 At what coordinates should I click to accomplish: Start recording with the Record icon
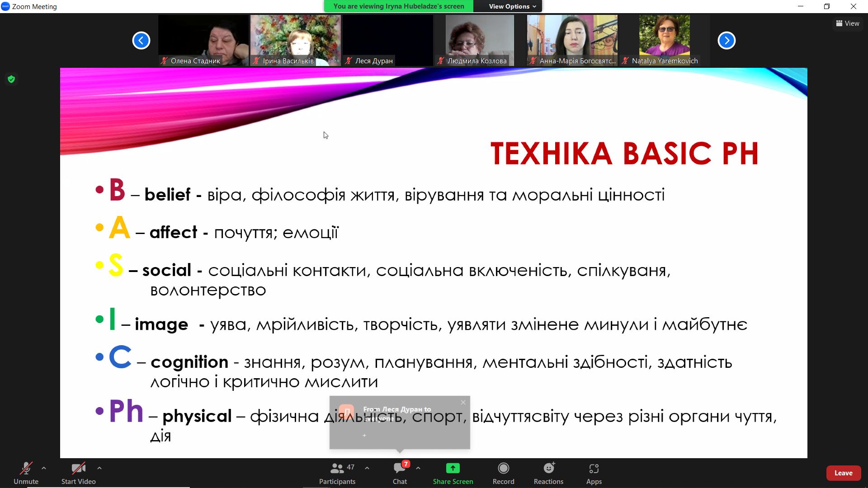click(503, 469)
